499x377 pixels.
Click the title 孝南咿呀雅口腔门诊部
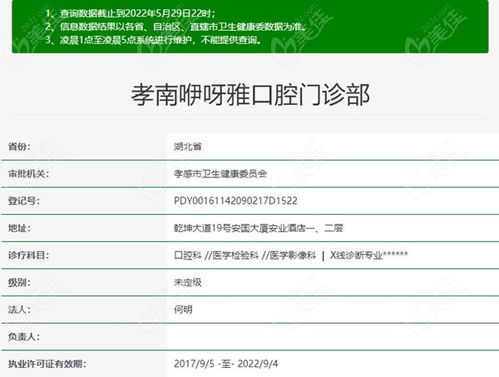[x=250, y=95]
